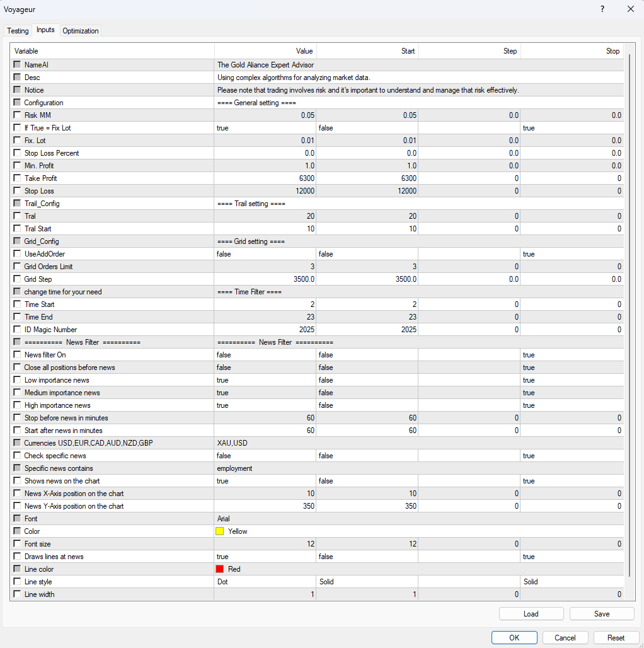Image resolution: width=644 pixels, height=648 pixels.
Task: Enable the Risk MM optimization checkbox
Action: pos(16,115)
